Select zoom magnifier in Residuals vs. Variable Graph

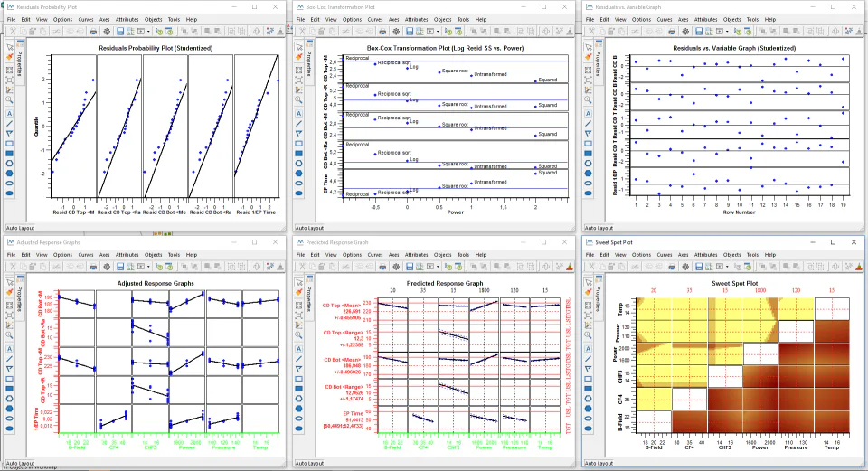pos(589,99)
